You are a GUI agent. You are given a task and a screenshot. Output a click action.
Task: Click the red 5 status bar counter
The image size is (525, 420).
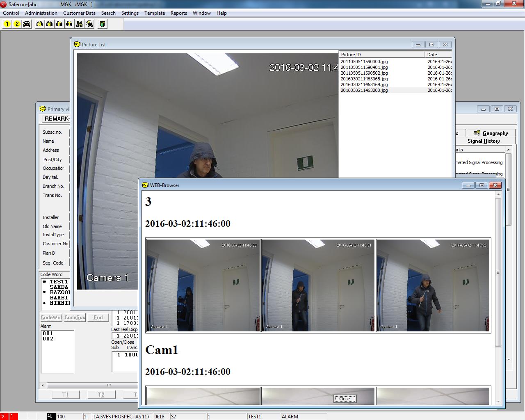click(4, 416)
